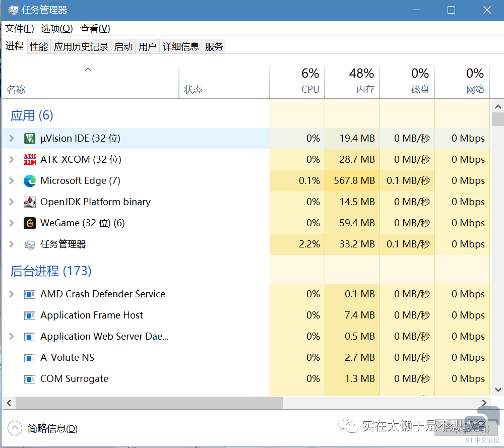This screenshot has width=504, height=448.
Task: Select the A-Volute NS process name
Action: coord(67,358)
